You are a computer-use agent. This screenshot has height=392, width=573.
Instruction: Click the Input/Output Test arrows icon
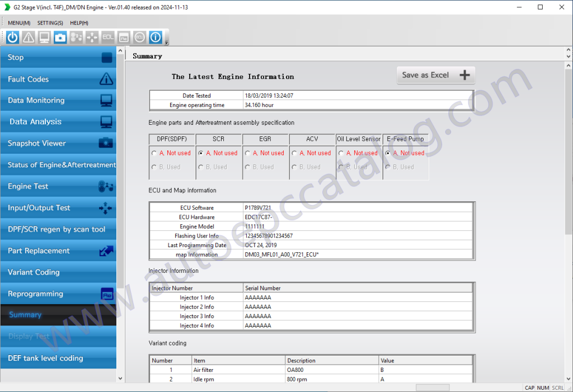(x=91, y=37)
